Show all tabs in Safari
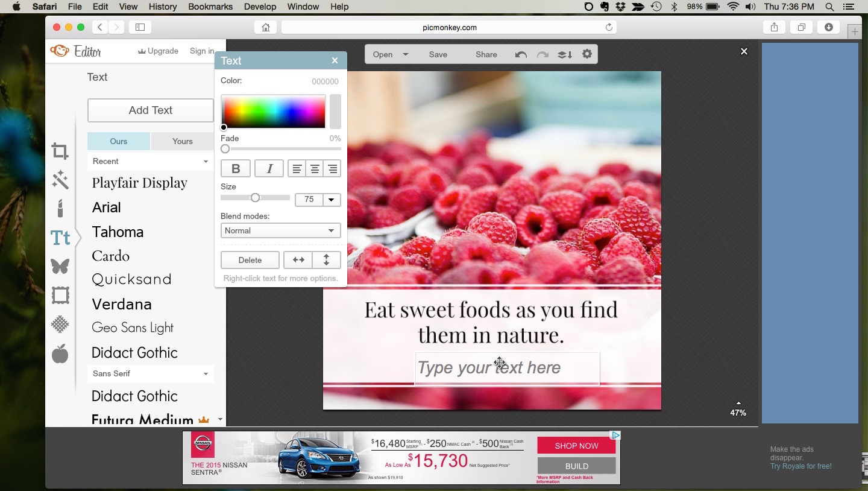Viewport: 868px width, 491px height. (x=801, y=27)
